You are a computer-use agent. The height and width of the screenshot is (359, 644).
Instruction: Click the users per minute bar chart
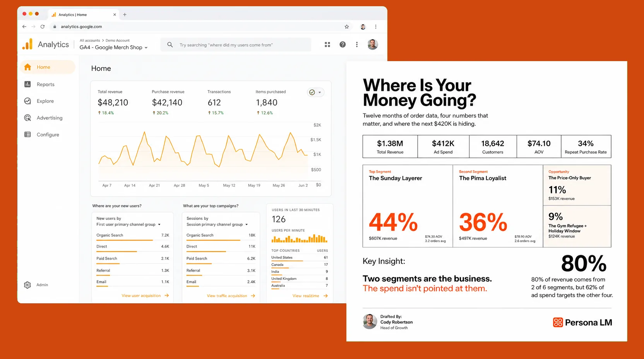pos(300,238)
